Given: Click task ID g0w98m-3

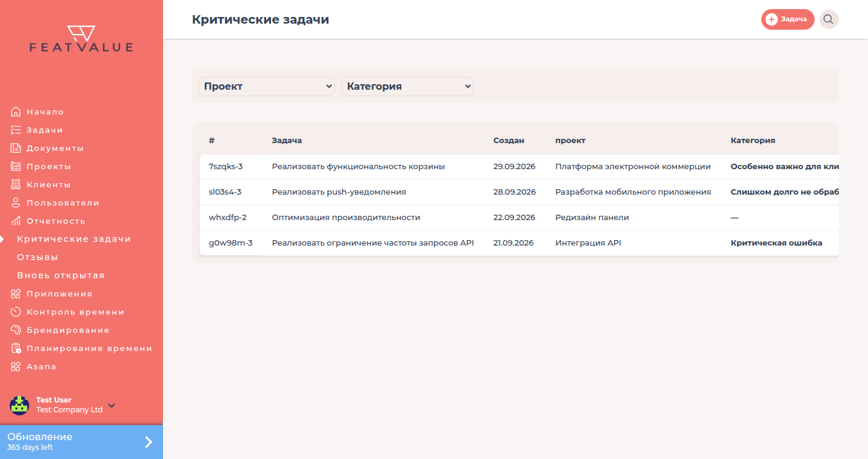Looking at the screenshot, I should click(x=230, y=243).
